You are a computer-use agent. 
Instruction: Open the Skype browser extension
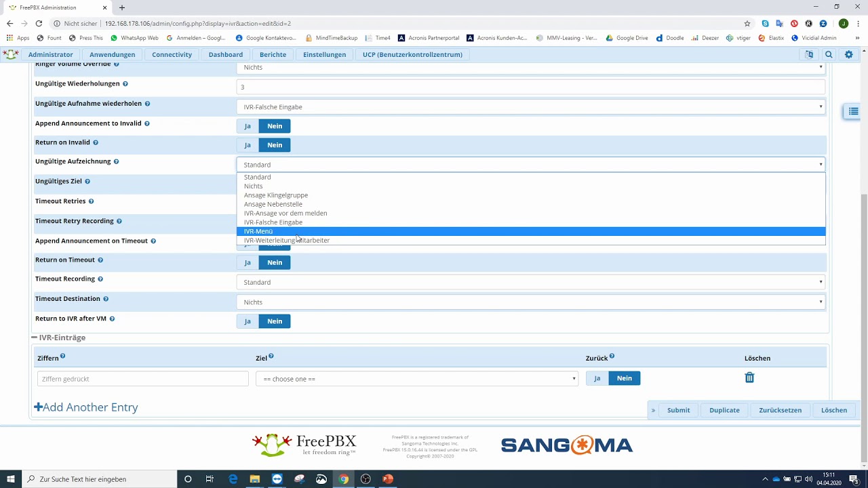pyautogui.click(x=766, y=23)
